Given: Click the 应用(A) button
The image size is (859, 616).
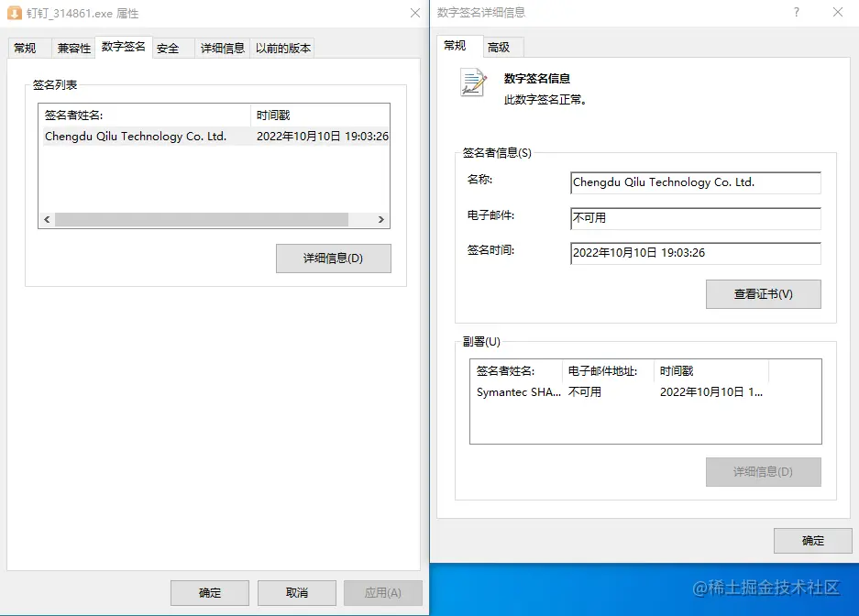Looking at the screenshot, I should pyautogui.click(x=383, y=592).
